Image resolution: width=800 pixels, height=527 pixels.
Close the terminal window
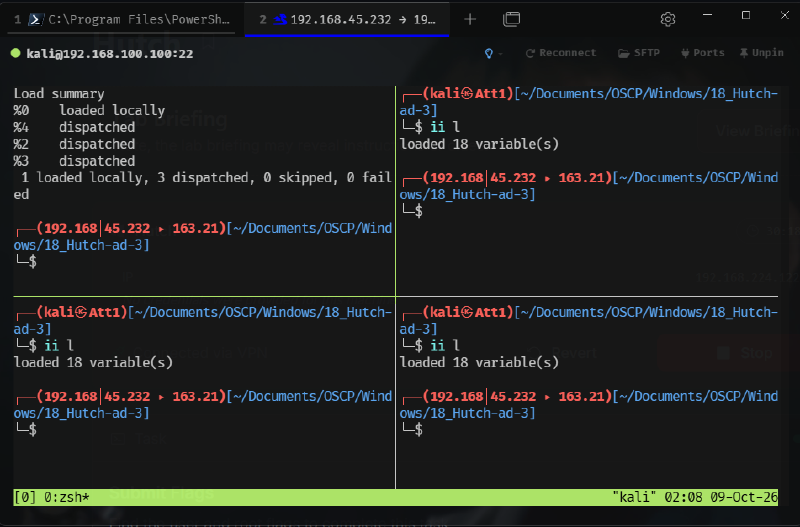point(784,15)
